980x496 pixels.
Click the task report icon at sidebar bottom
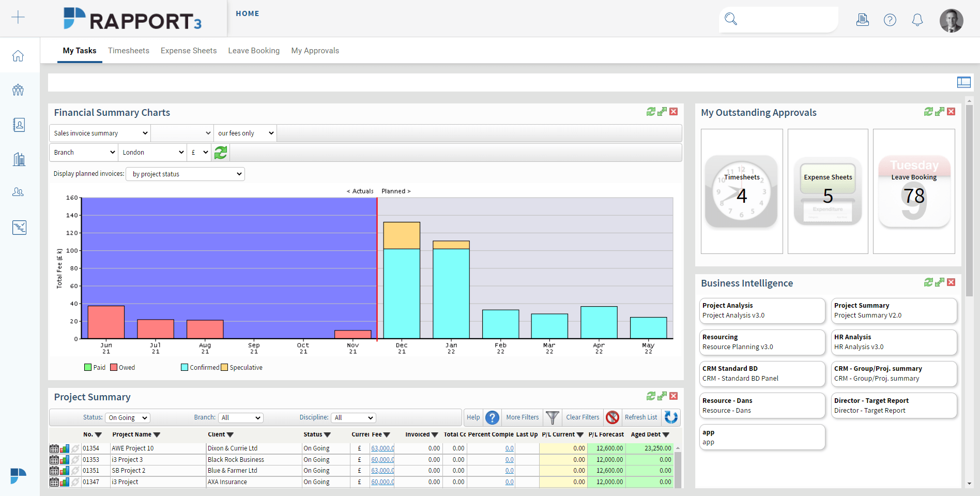tap(19, 227)
